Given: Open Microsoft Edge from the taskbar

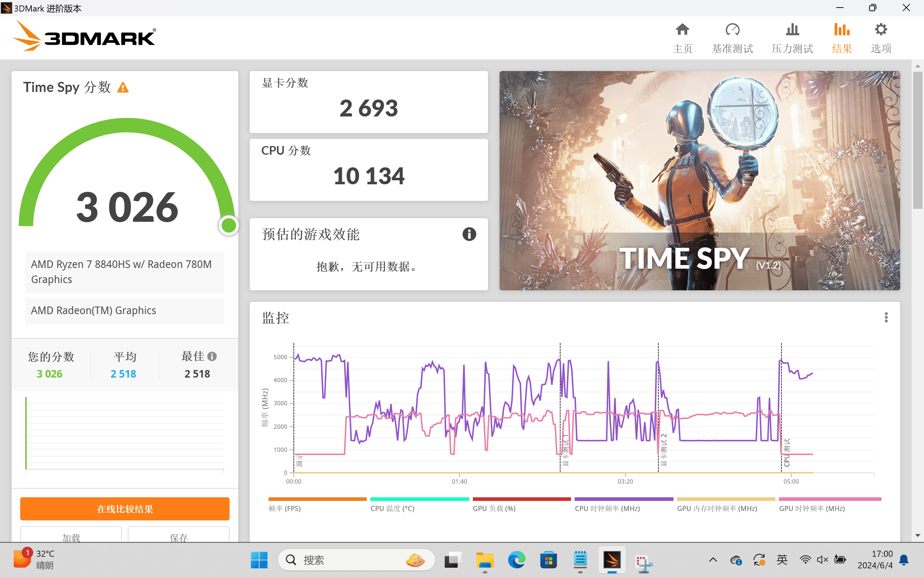Looking at the screenshot, I should pos(516,560).
